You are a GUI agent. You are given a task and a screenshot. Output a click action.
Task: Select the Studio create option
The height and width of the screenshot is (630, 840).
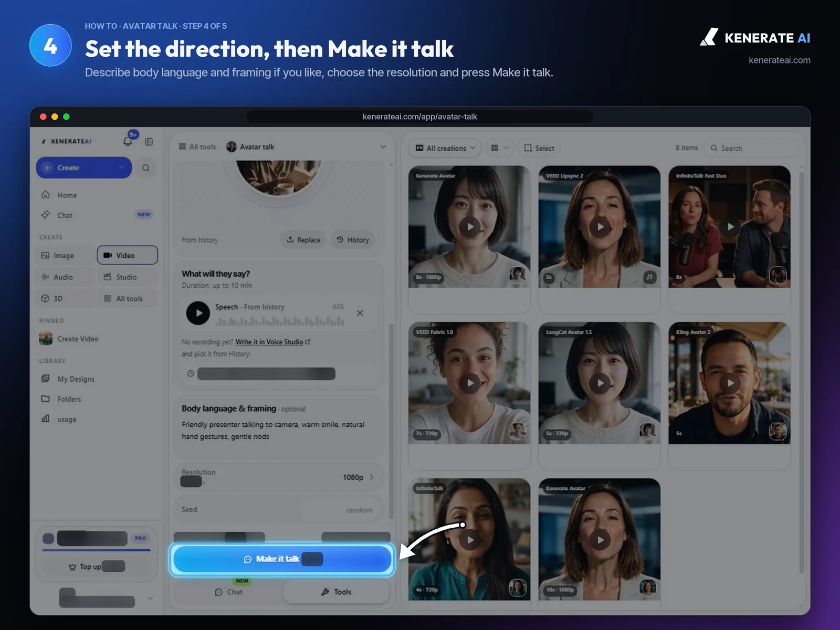tap(127, 277)
